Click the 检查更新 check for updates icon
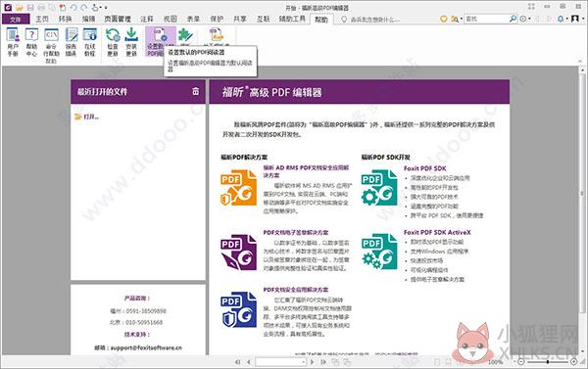This screenshot has height=369, width=588. pos(113,42)
